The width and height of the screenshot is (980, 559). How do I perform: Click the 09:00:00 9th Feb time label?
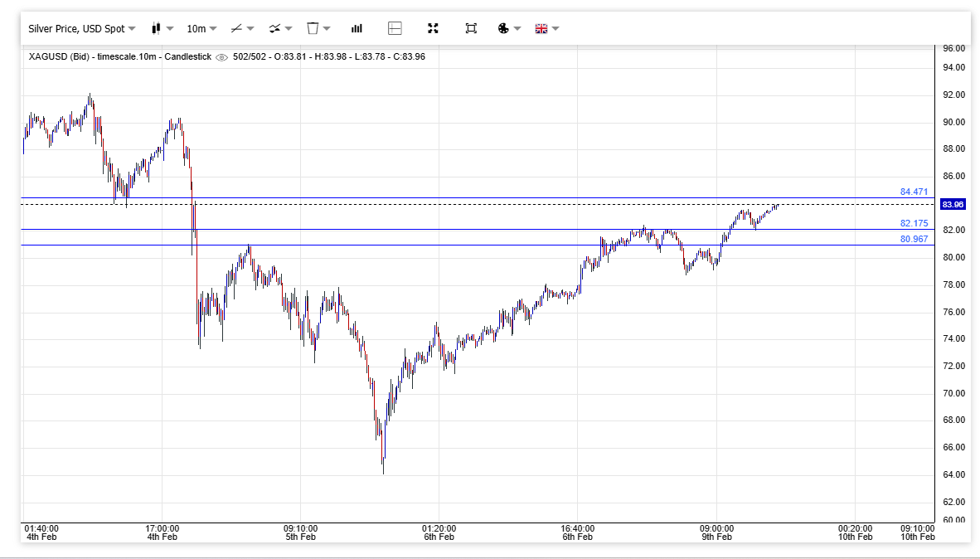tap(716, 532)
